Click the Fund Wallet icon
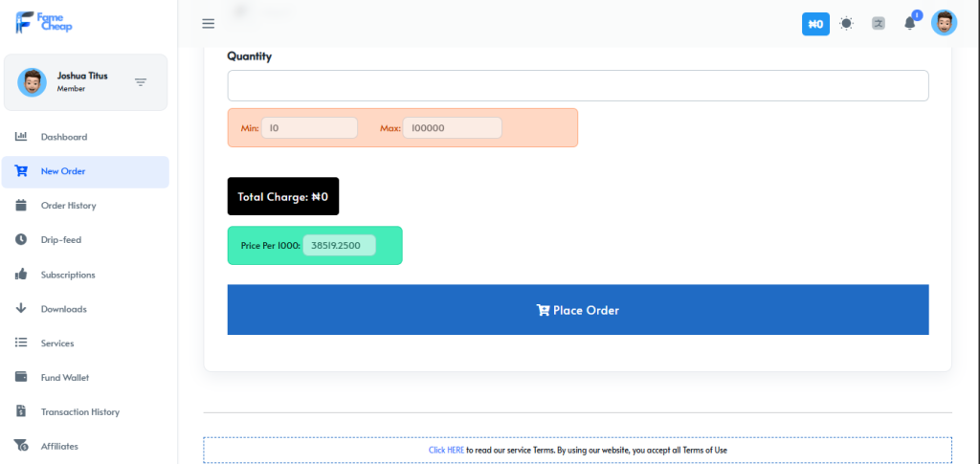This screenshot has height=464, width=980. tap(21, 377)
